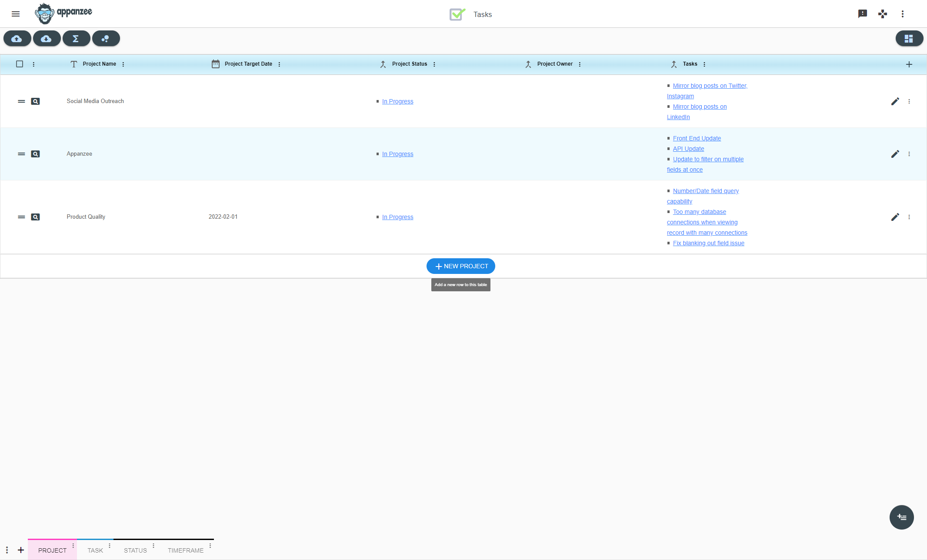927x560 pixels.
Task: Open the dashboard layout view button
Action: pos(909,39)
